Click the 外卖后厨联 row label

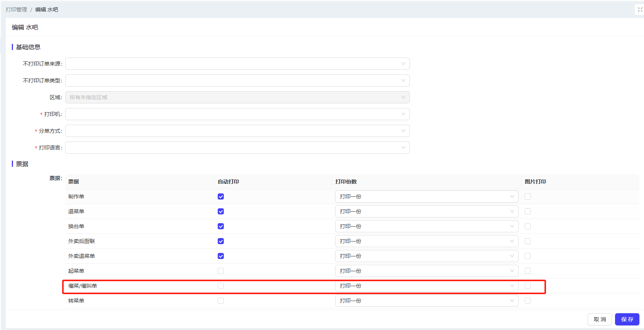coord(82,241)
